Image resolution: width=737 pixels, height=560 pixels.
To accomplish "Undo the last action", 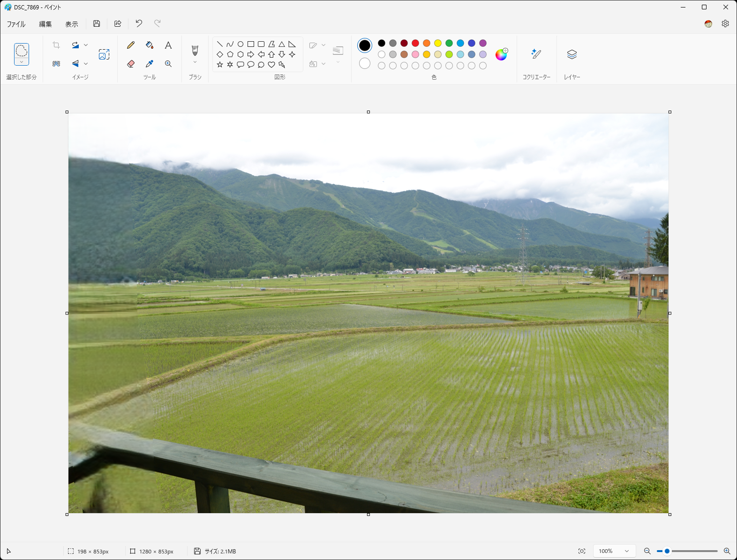I will coord(139,23).
